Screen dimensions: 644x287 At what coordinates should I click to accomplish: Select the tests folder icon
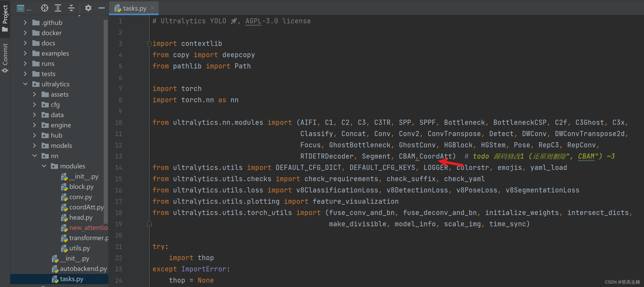36,74
